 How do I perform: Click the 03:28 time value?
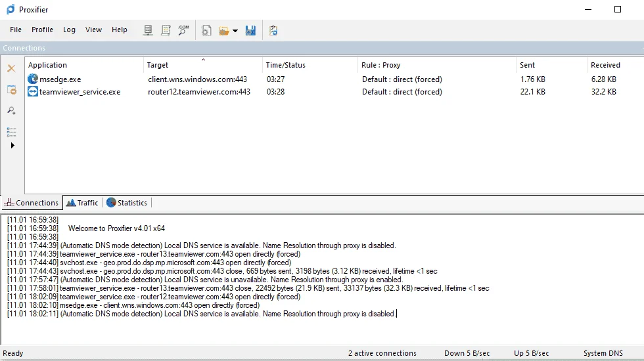tap(275, 91)
